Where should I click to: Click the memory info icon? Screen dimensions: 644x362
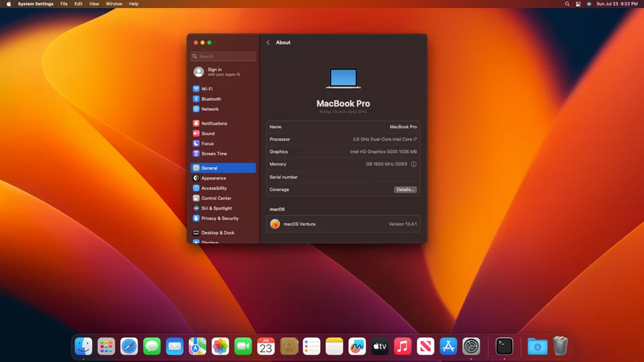(x=414, y=164)
